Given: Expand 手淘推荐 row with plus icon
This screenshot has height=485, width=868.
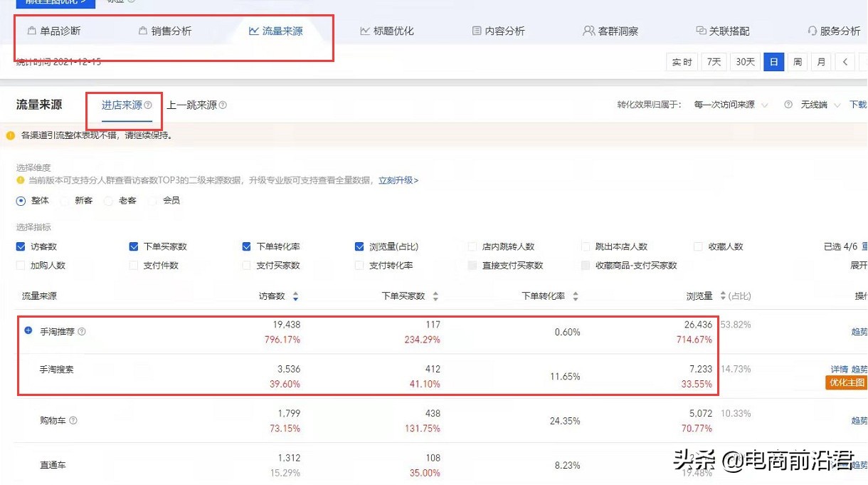Looking at the screenshot, I should (x=28, y=330).
